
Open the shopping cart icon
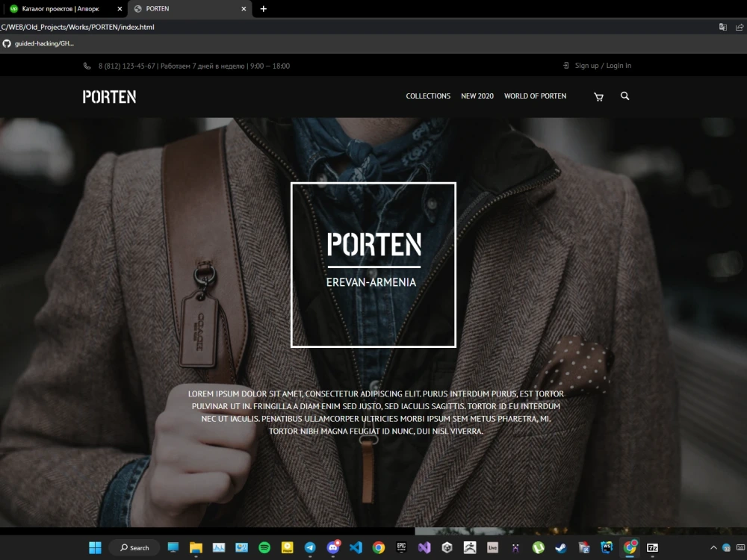pos(598,97)
